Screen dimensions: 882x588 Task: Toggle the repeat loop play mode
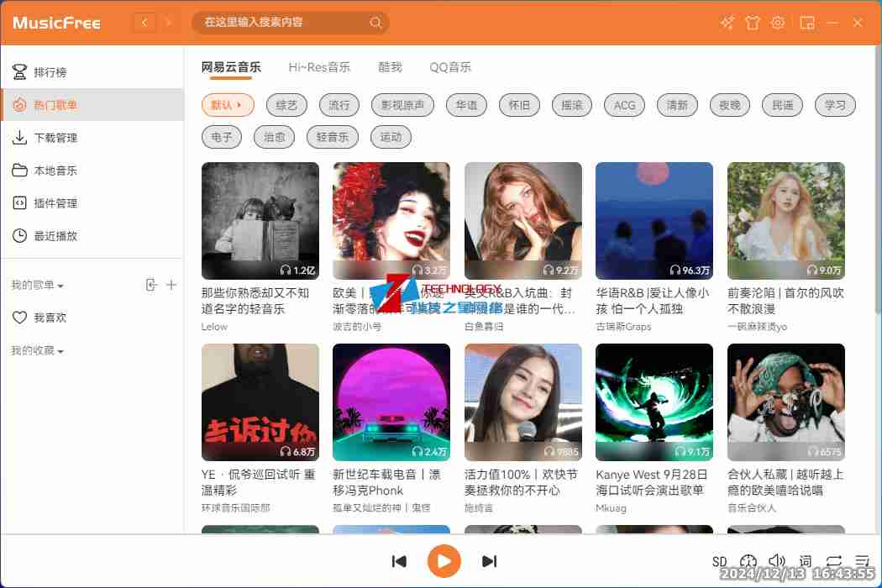click(x=833, y=561)
